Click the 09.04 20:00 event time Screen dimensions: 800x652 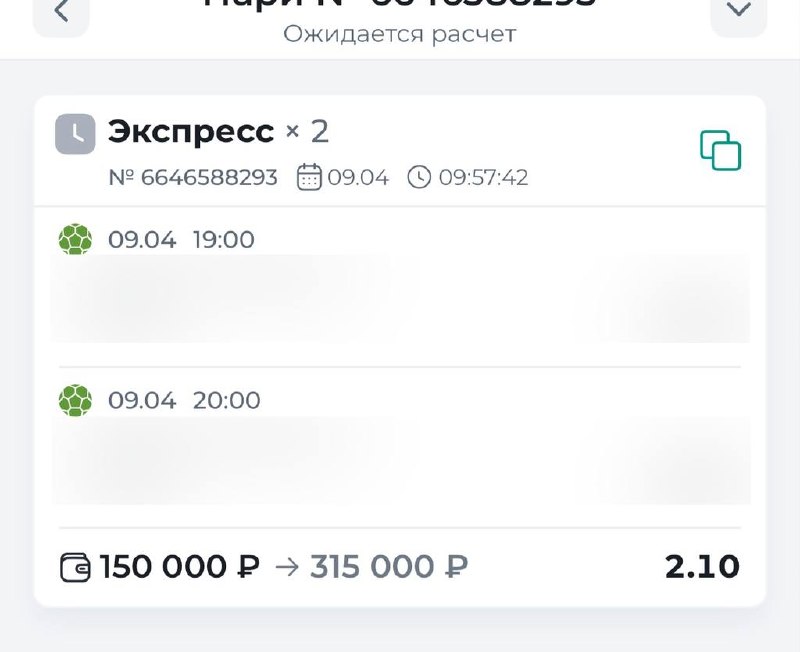coord(184,401)
